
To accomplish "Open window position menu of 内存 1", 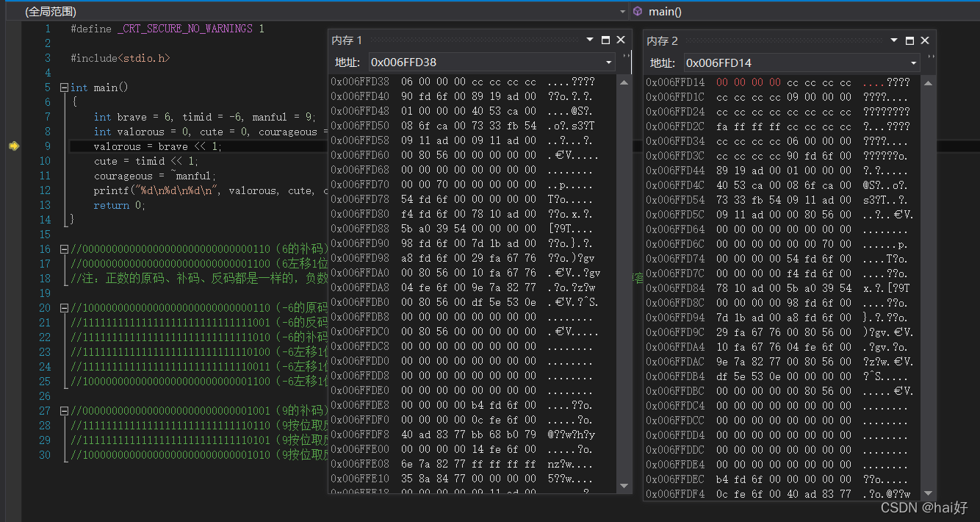I will tap(590, 40).
